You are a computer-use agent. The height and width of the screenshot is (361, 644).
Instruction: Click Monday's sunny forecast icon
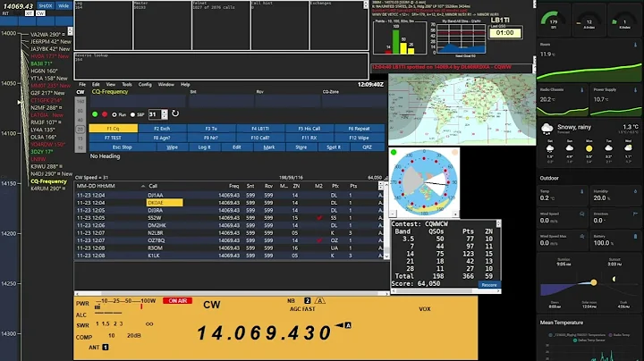coord(589,148)
